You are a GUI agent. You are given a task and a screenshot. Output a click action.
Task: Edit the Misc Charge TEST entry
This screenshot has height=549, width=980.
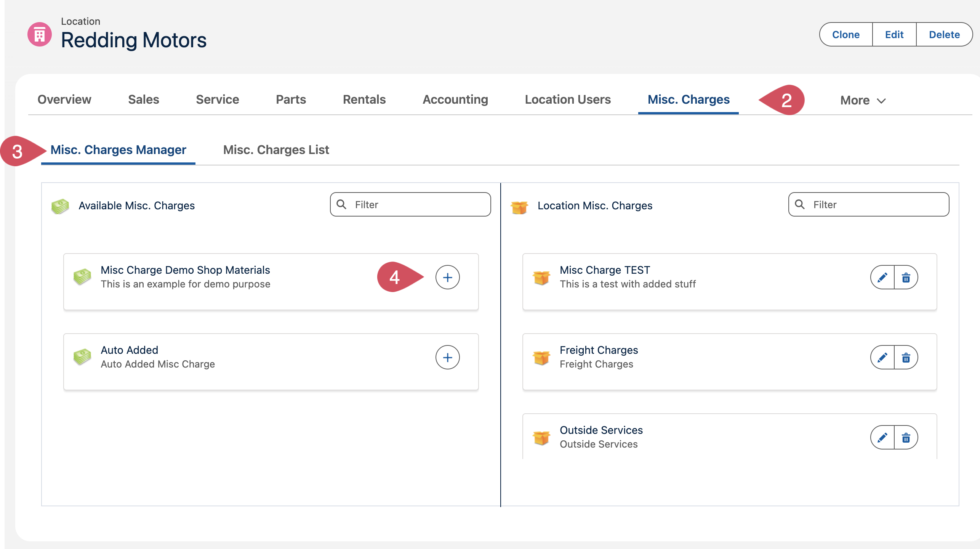(x=882, y=277)
